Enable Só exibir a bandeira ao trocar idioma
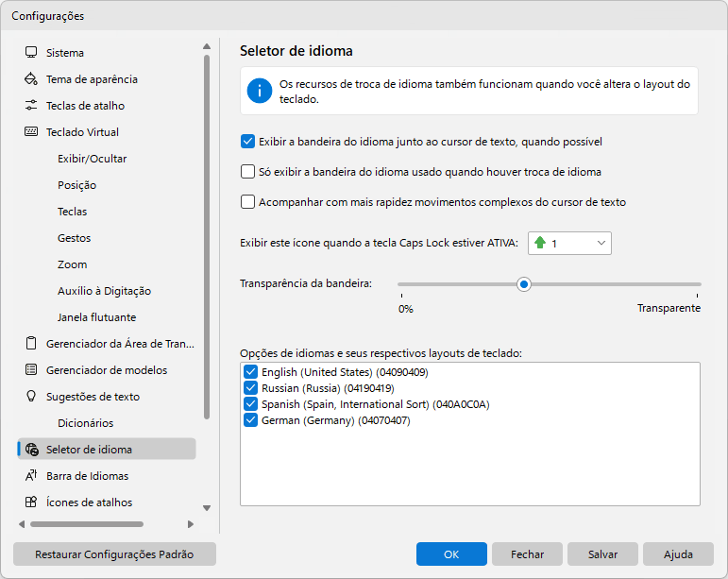 247,172
